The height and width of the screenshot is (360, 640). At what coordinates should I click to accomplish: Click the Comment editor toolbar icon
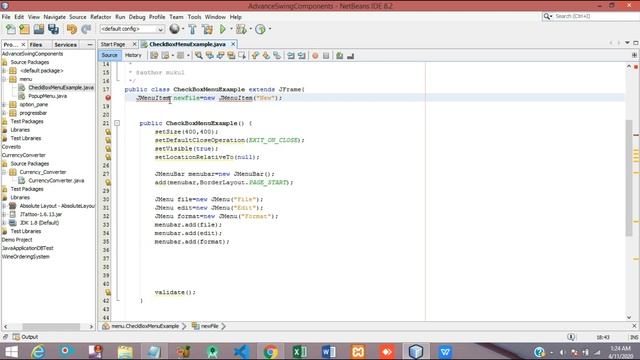340,56
